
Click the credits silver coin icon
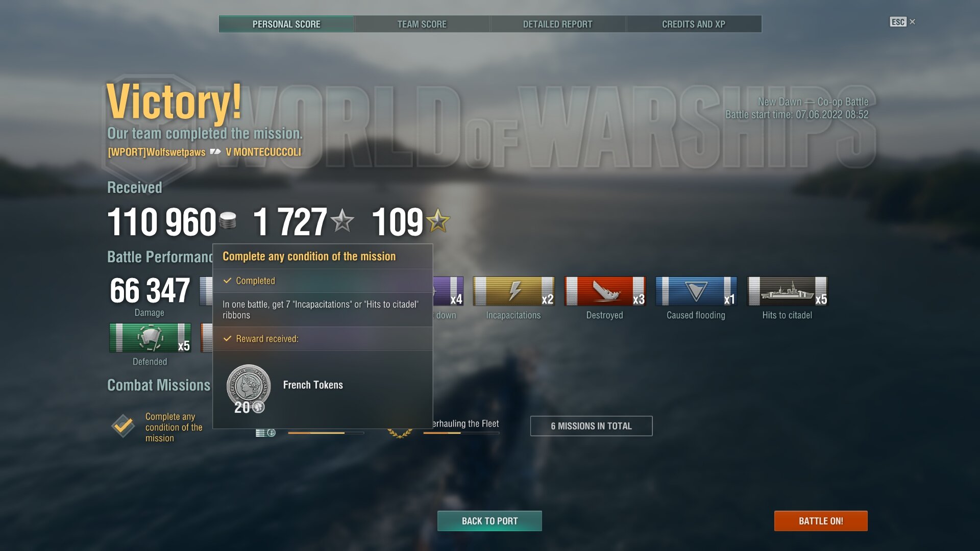pyautogui.click(x=228, y=220)
